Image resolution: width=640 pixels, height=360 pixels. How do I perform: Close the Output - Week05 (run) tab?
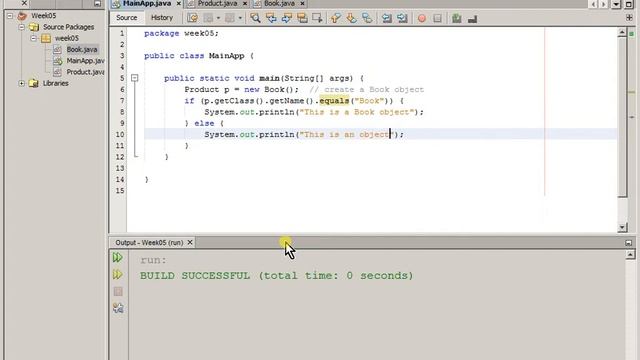[x=190, y=242]
